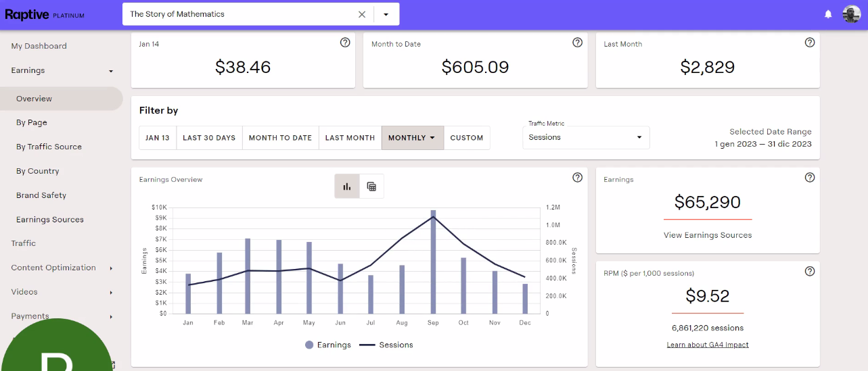
Task: Toggle the Earnings legend item
Action: click(328, 345)
